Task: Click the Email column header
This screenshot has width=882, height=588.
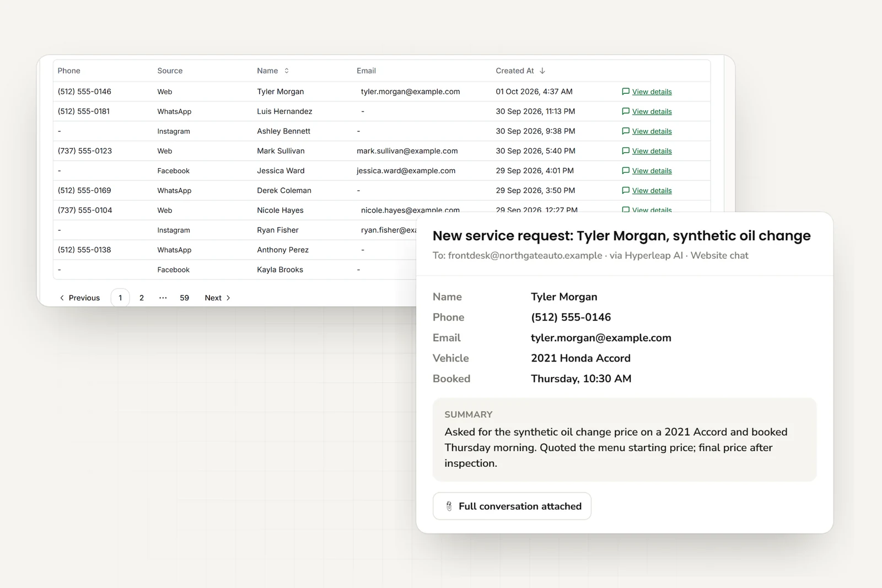Action: coord(366,71)
